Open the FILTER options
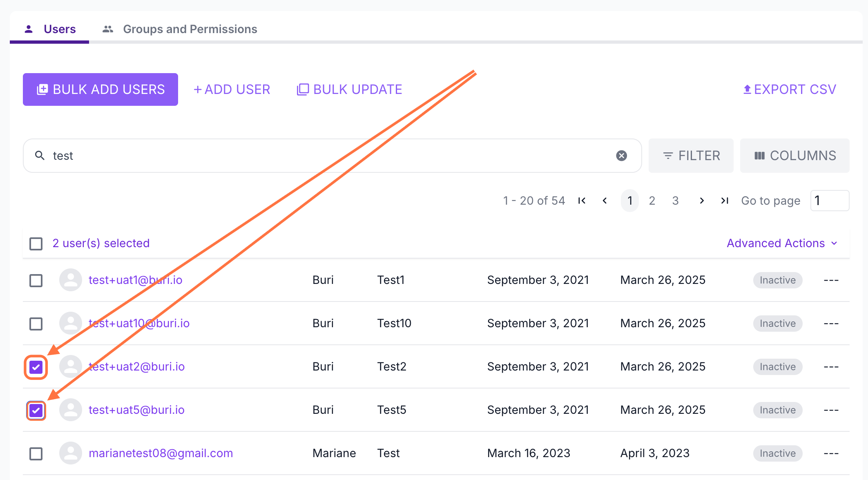The height and width of the screenshot is (480, 868). pos(691,156)
